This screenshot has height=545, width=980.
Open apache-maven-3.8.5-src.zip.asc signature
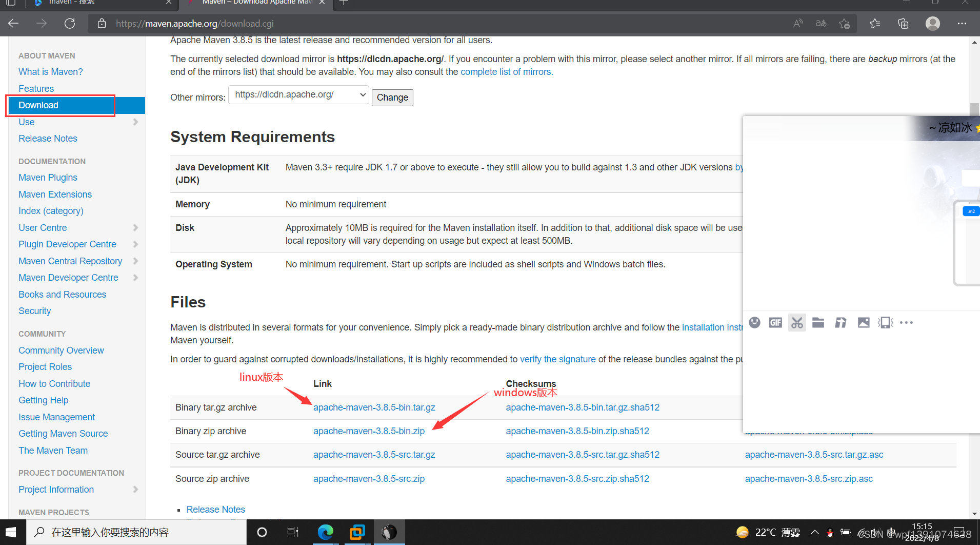(x=809, y=479)
